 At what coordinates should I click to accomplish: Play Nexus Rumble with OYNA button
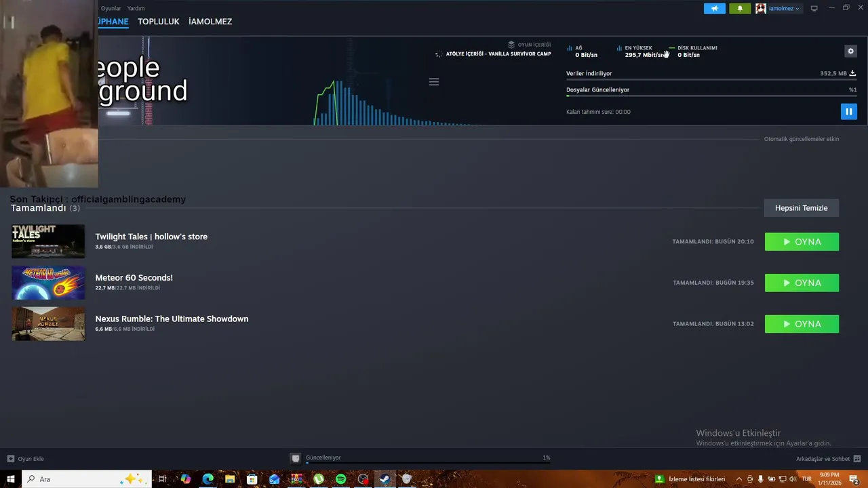(802, 324)
